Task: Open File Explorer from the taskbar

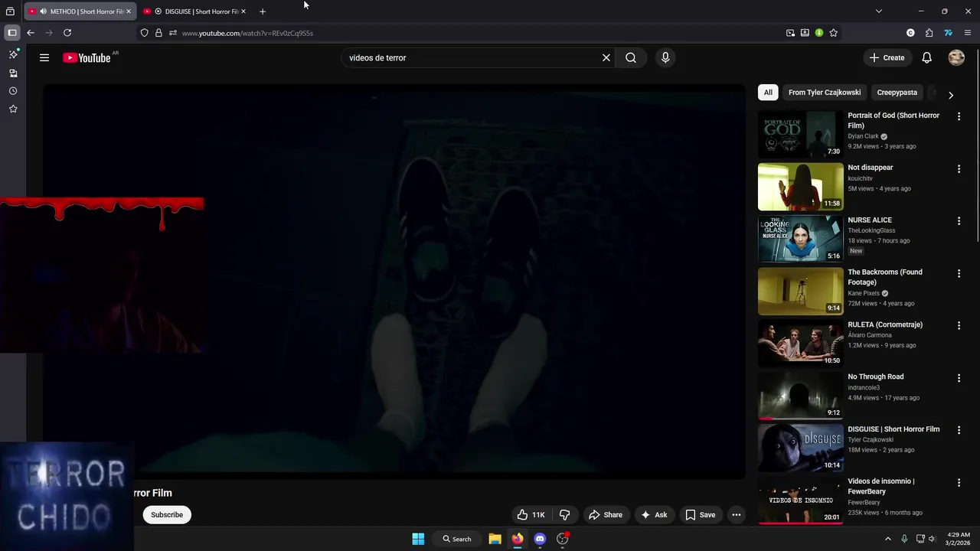Action: 495,539
